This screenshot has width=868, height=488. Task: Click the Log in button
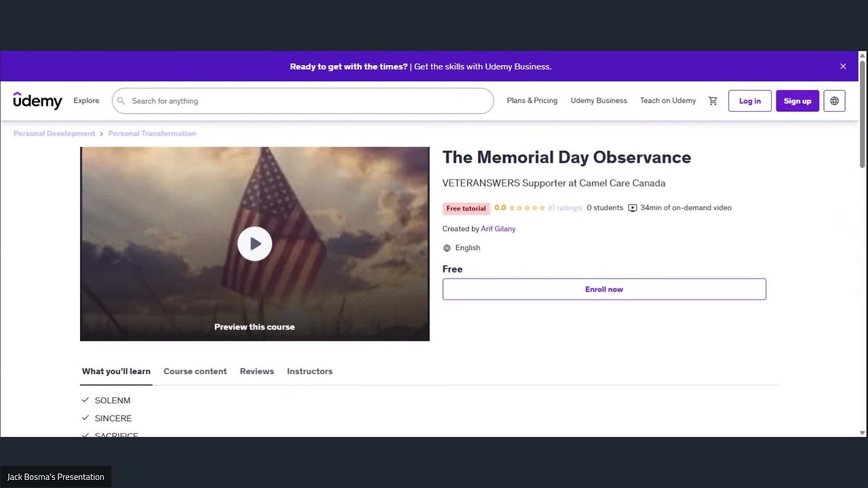pyautogui.click(x=749, y=101)
